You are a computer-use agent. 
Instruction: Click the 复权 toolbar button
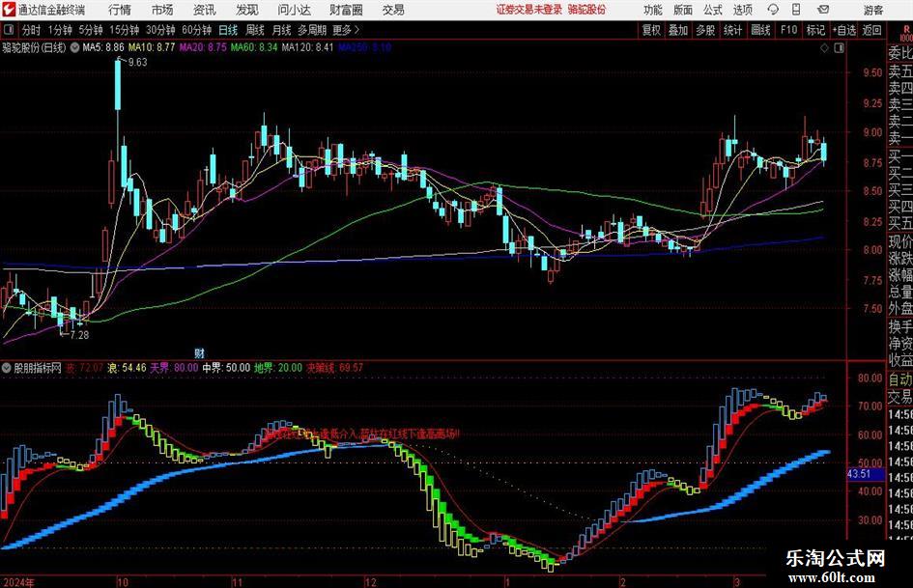[651, 30]
